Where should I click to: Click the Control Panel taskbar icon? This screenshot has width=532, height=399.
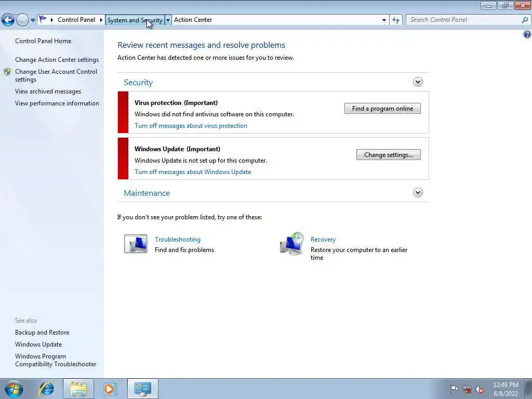143,389
